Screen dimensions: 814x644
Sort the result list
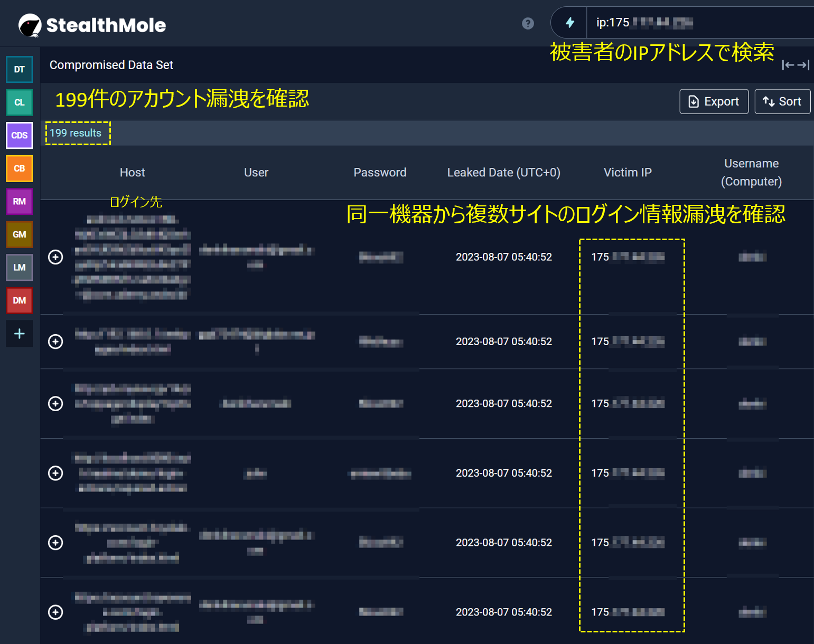coord(782,101)
